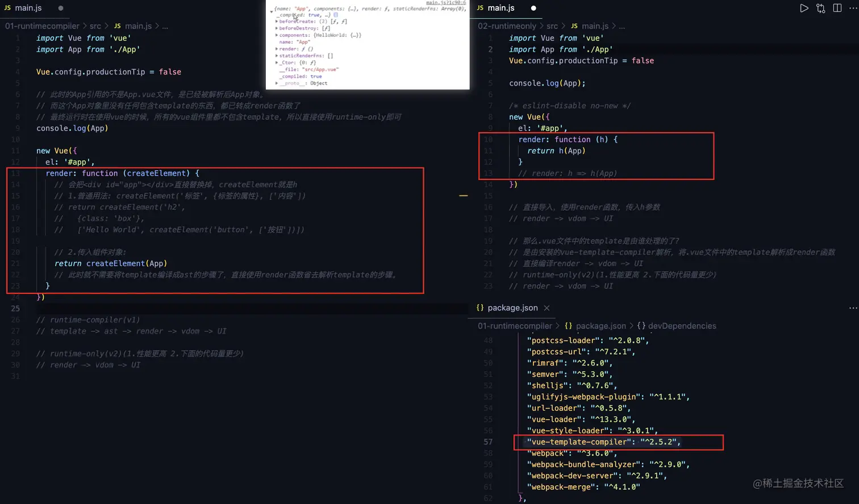Click info icon after _compiled: true in console

[336, 15]
